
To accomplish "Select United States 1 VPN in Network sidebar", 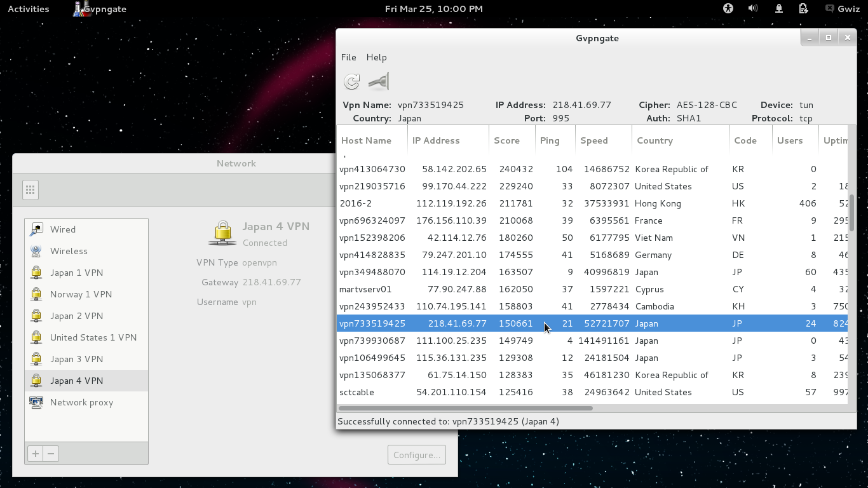I will click(86, 337).
